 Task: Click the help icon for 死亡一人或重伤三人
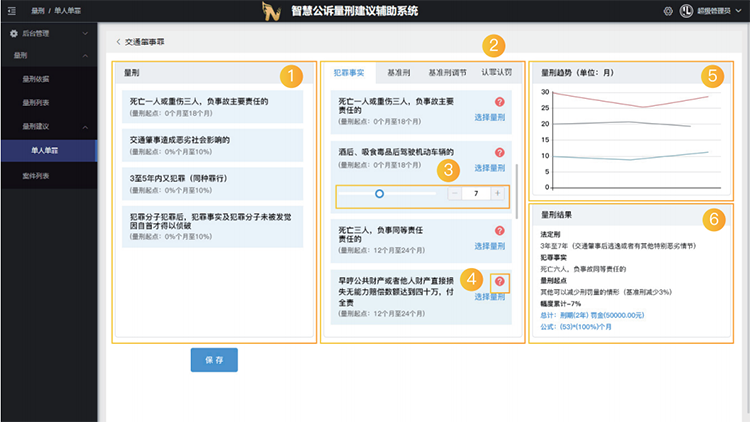(x=499, y=103)
